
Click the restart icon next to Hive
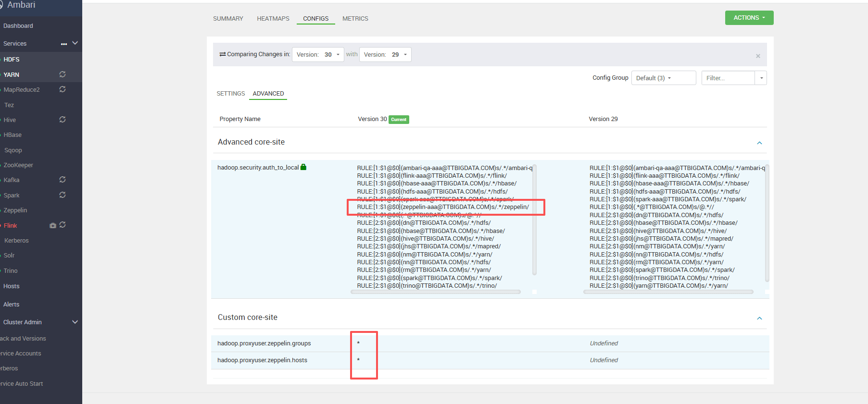coord(63,120)
